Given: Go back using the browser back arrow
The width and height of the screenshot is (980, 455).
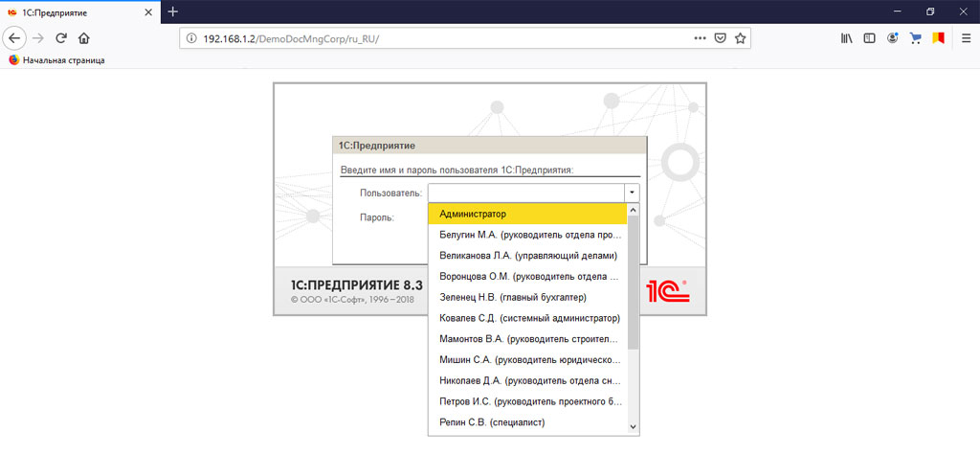Looking at the screenshot, I should tap(15, 38).
